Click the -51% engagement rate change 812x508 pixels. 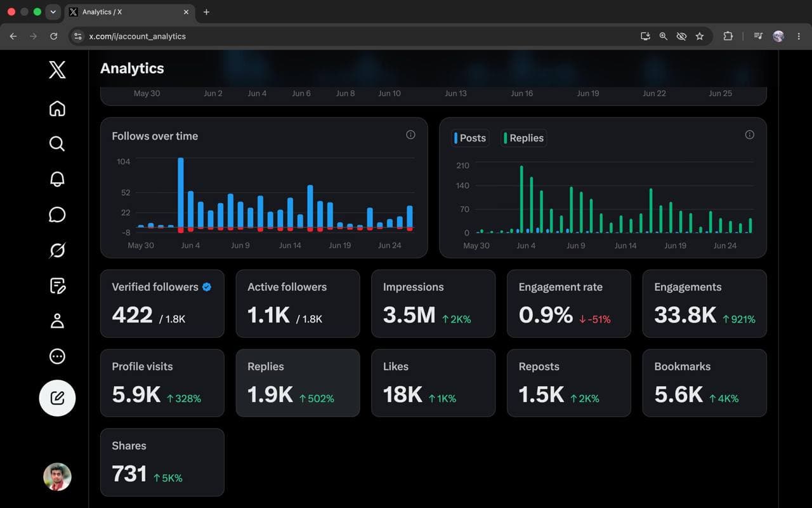(x=595, y=319)
